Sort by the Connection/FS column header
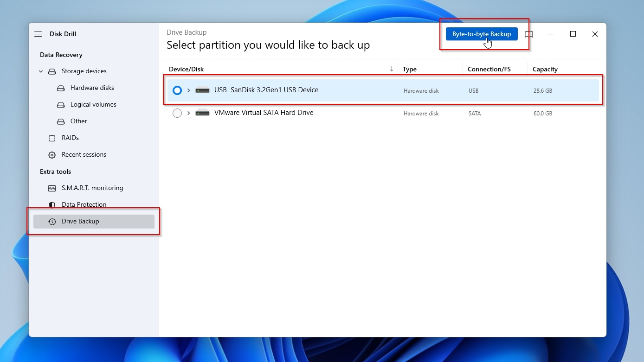Image resolution: width=644 pixels, height=362 pixels. tap(489, 69)
